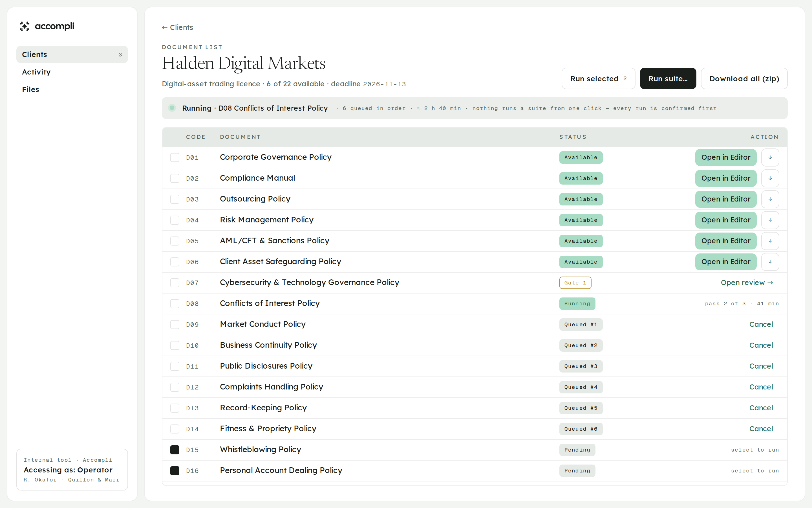
Task: Cancel the queued Fitness & Propriety Policy
Action: coord(761,429)
